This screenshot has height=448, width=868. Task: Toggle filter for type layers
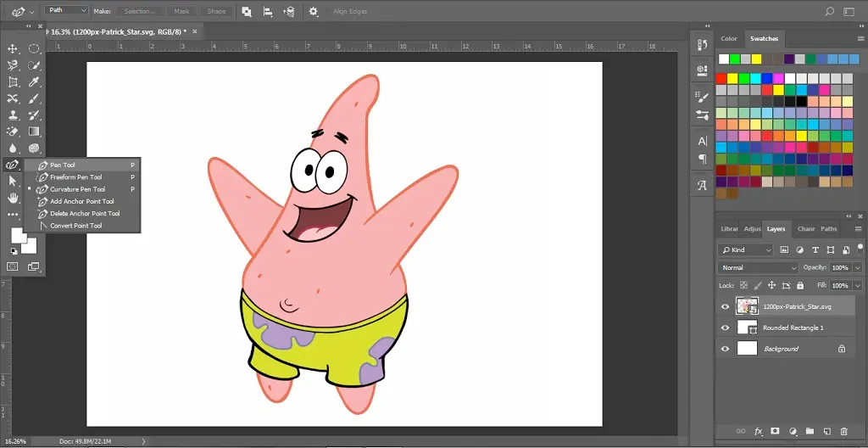pyautogui.click(x=815, y=249)
